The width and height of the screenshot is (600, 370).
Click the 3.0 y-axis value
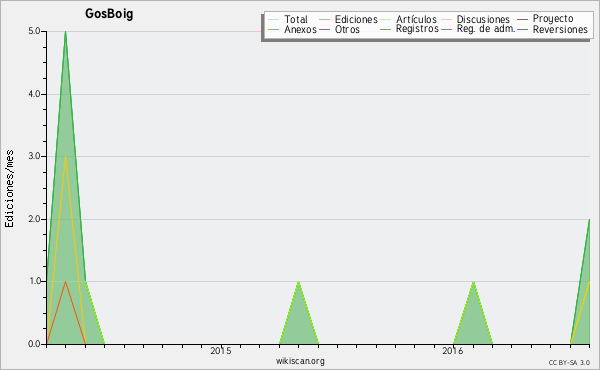34,156
